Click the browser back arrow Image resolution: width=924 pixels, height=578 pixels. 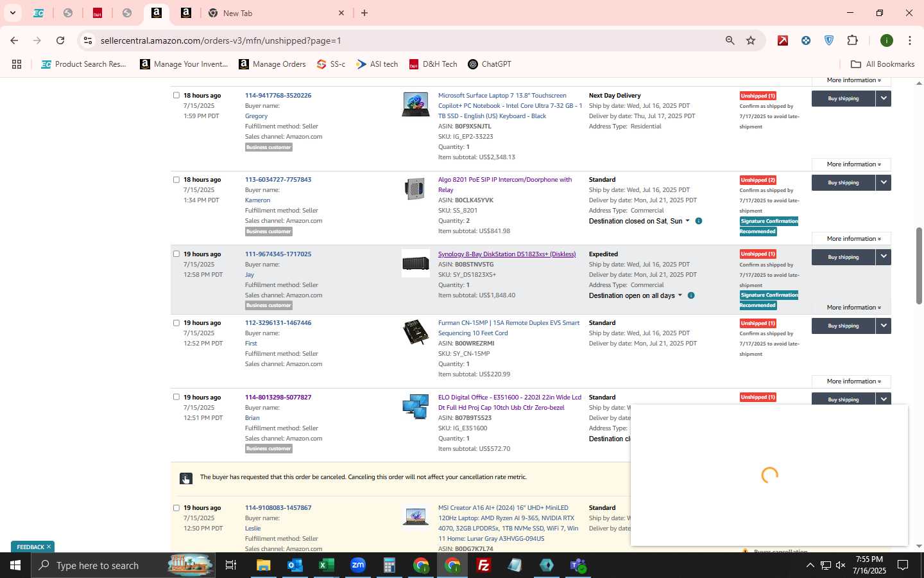click(14, 40)
